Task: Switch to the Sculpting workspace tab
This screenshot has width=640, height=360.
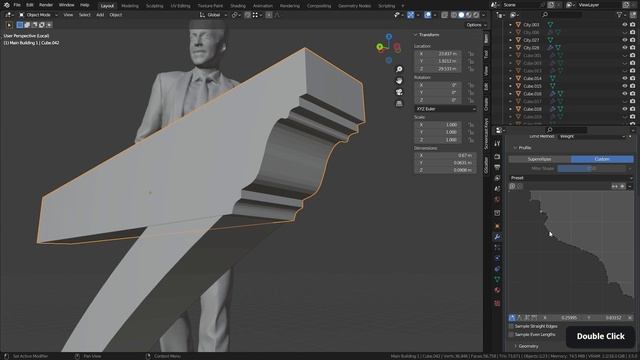Action: (x=154, y=6)
